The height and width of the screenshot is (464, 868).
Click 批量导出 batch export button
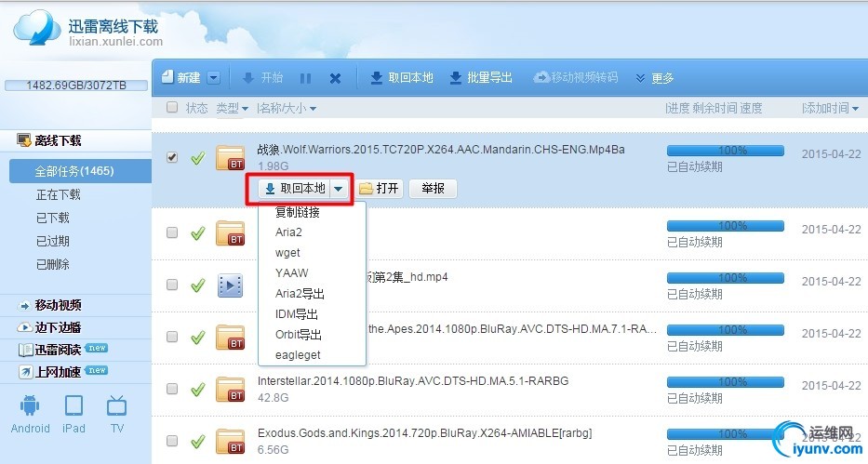click(481, 77)
